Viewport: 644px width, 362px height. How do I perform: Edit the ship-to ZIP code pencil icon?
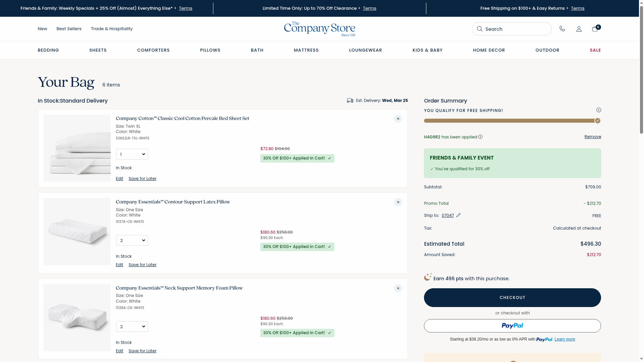[459, 215]
